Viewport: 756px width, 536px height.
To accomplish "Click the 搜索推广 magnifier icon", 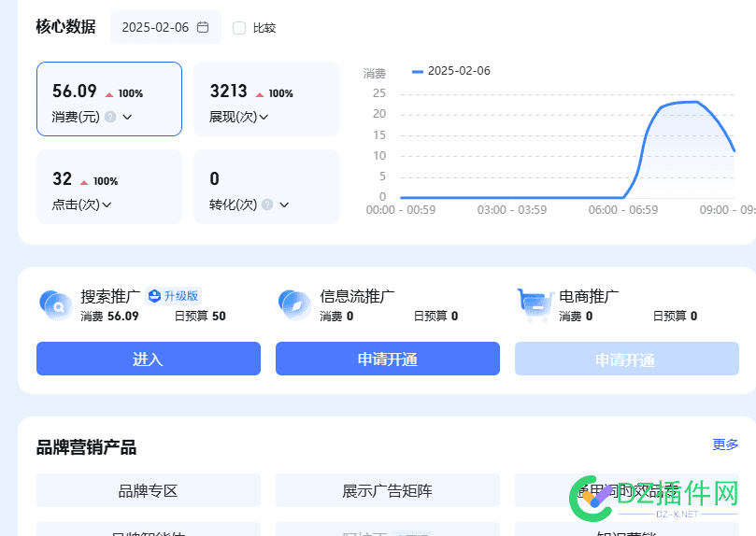I will pyautogui.click(x=56, y=304).
